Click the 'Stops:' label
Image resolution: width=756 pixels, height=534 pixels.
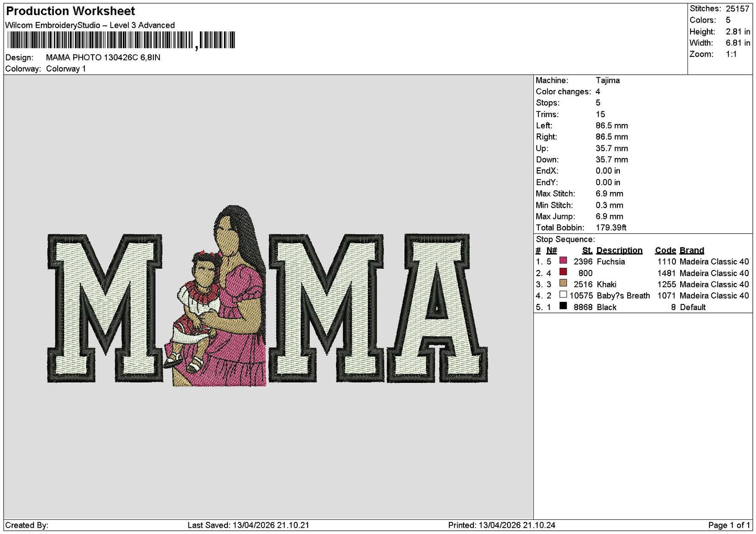[547, 103]
